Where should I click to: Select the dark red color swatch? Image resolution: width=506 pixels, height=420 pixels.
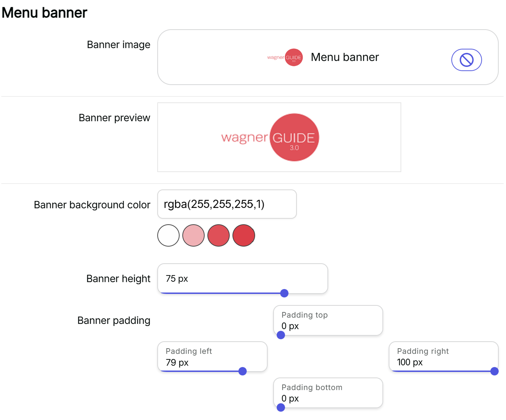[x=244, y=235]
